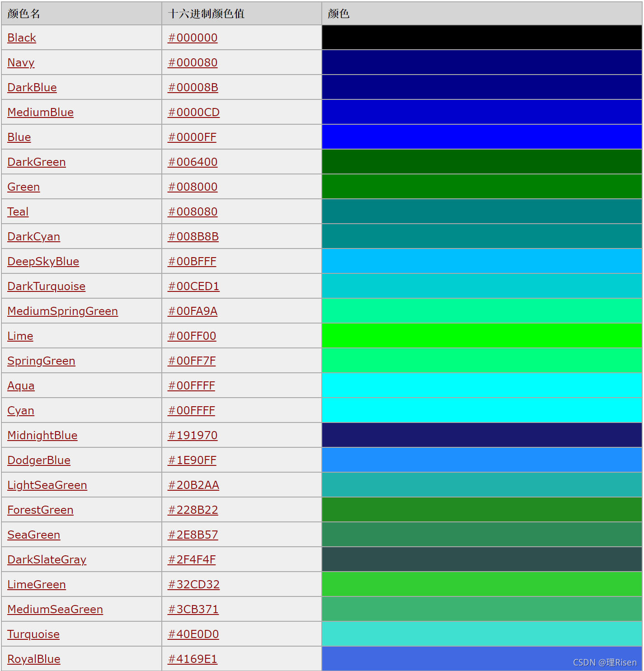The image size is (644, 671).
Task: Open hex value #00FF7F link
Action: tap(192, 361)
